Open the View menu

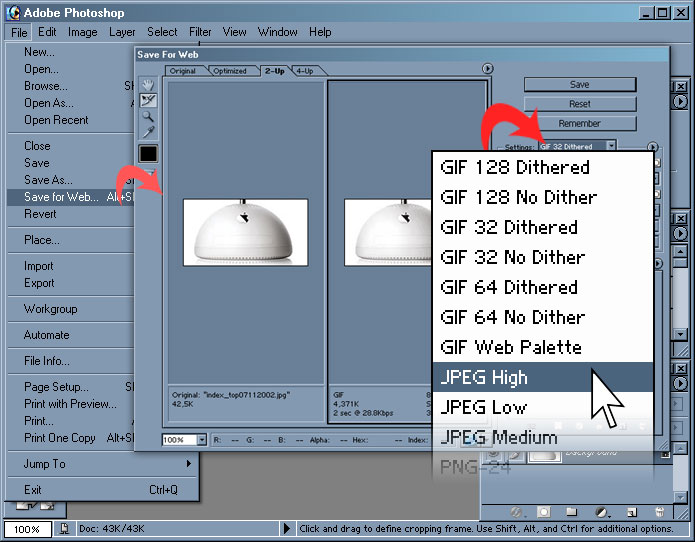(x=234, y=32)
